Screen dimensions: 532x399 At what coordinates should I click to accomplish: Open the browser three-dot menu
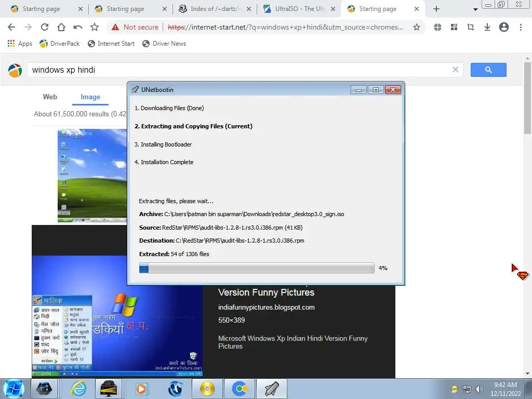coord(521,27)
